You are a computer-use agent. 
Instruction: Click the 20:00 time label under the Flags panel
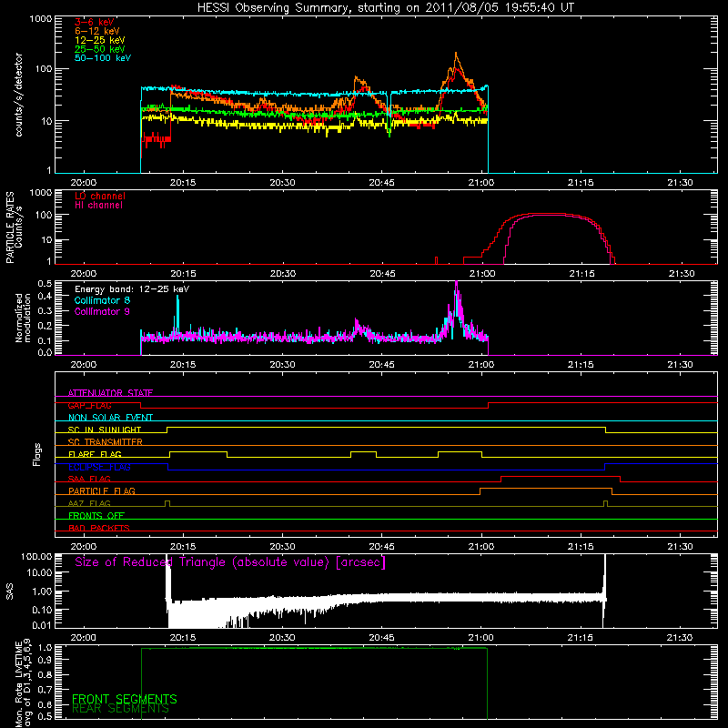84,547
